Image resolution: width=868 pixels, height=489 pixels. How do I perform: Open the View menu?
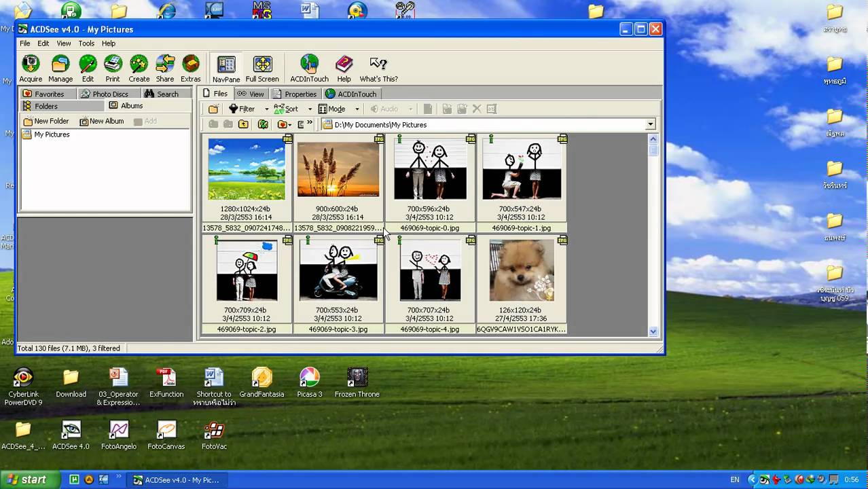[x=64, y=43]
